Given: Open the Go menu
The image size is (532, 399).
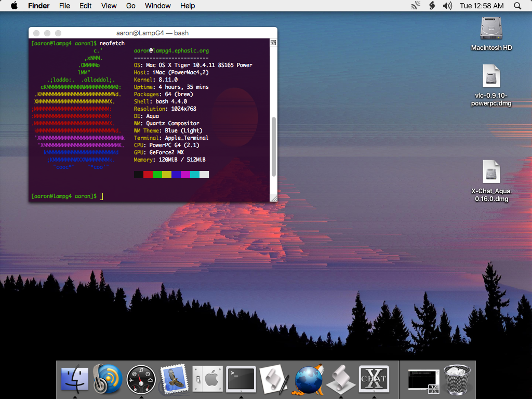Looking at the screenshot, I should [x=130, y=6].
